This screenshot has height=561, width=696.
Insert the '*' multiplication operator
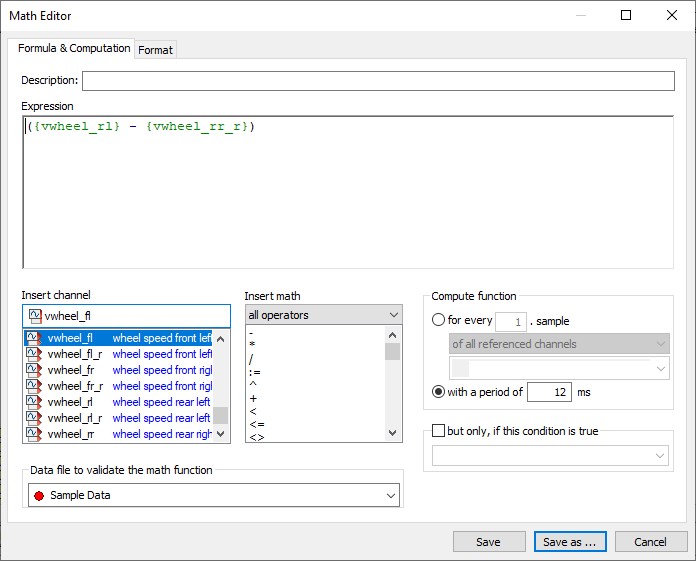point(252,344)
